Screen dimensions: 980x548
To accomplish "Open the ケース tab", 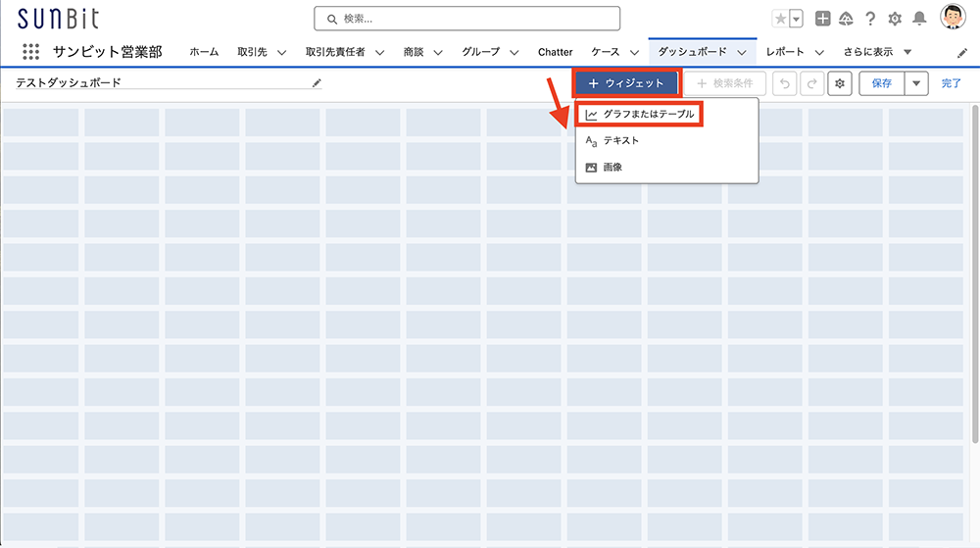I will [606, 52].
